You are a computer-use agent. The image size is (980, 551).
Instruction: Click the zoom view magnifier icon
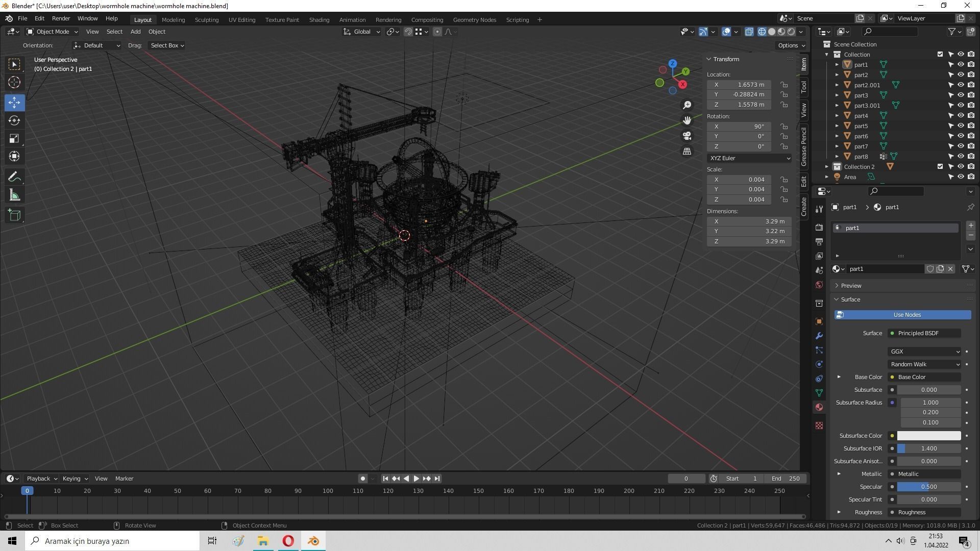click(687, 105)
